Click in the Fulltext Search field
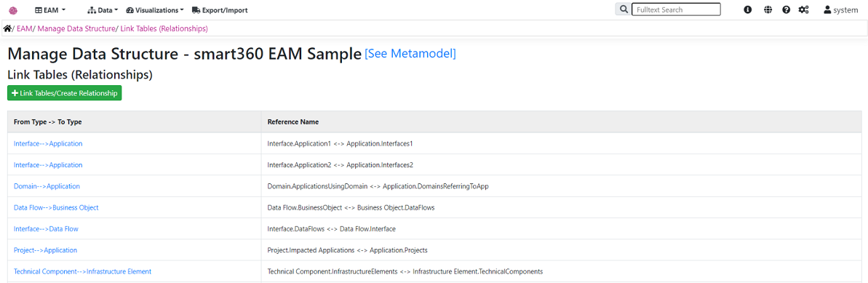Viewport: 868px width, 283px height. point(676,9)
